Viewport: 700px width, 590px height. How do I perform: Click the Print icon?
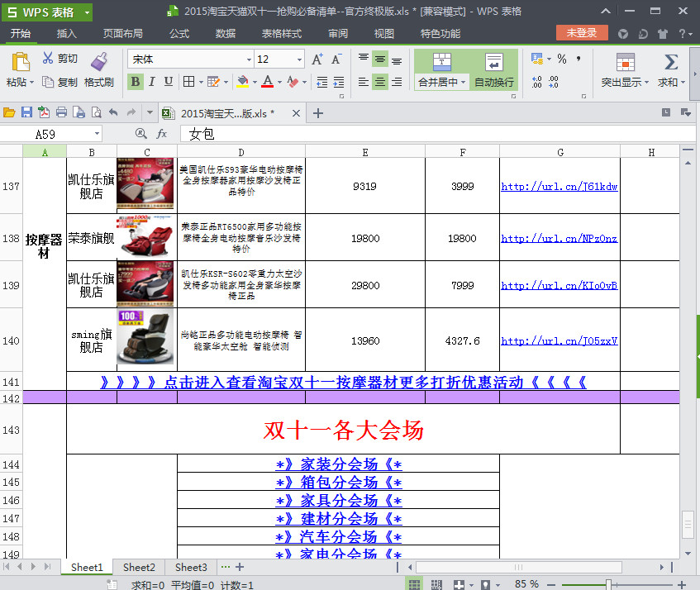[x=62, y=112]
